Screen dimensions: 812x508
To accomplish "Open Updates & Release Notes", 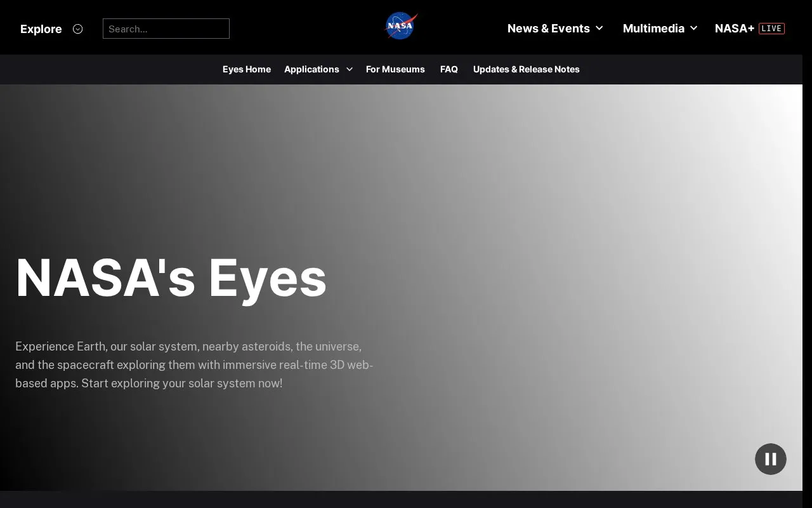I will (527, 69).
